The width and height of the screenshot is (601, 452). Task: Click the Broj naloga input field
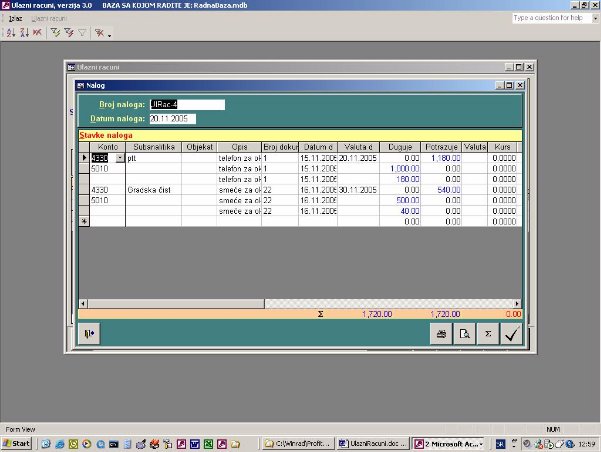point(186,104)
